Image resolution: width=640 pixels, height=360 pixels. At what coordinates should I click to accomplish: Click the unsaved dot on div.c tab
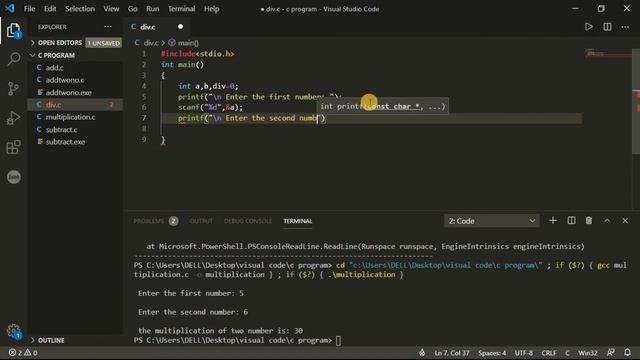click(180, 27)
